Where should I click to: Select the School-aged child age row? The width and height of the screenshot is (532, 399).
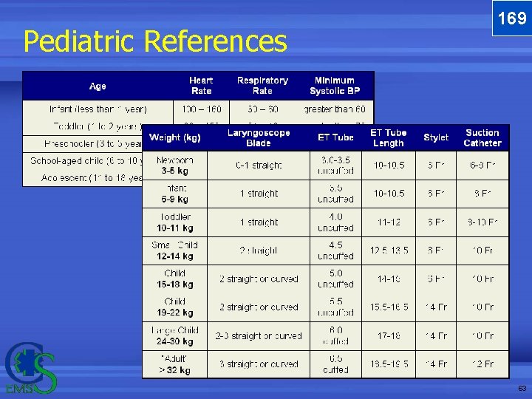[83, 161]
